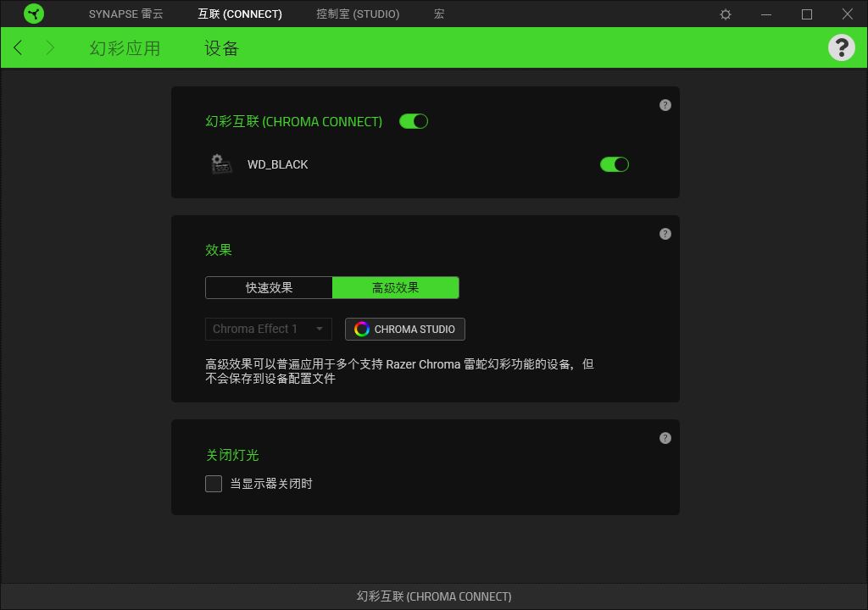The width and height of the screenshot is (868, 610).
Task: Click the 高级效果 description paragraph
Action: point(400,371)
